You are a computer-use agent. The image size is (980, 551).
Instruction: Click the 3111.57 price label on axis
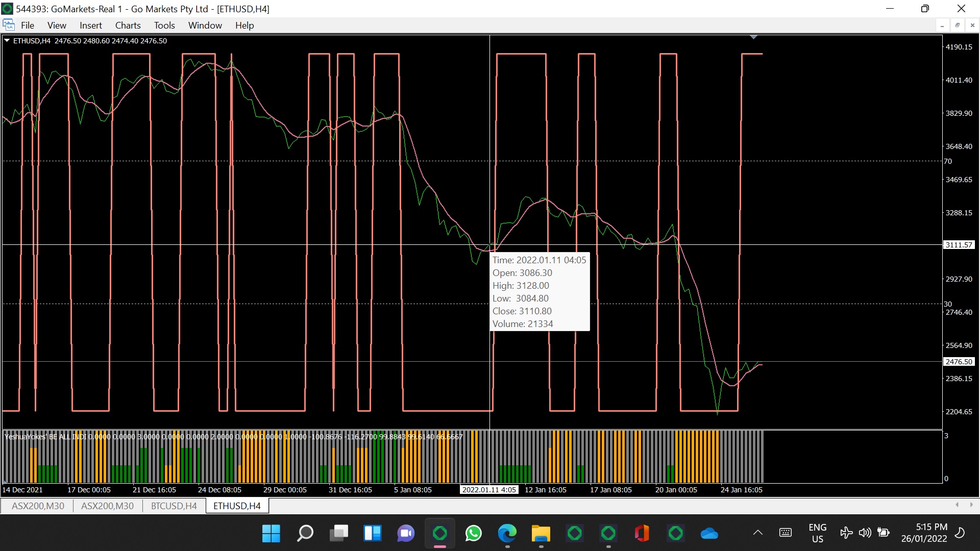click(x=959, y=245)
